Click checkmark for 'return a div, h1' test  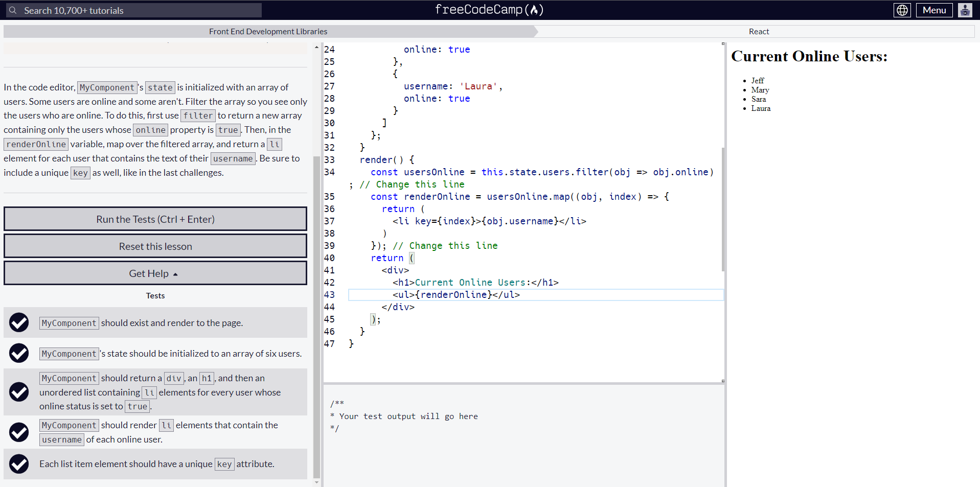[x=19, y=392]
